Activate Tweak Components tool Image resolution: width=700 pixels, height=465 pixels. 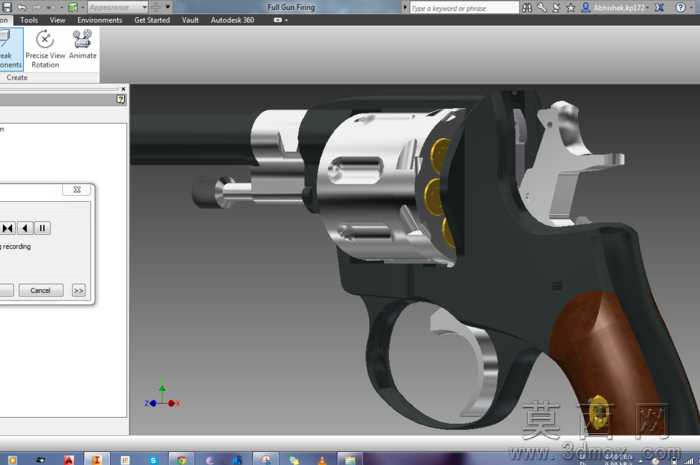coord(10,49)
